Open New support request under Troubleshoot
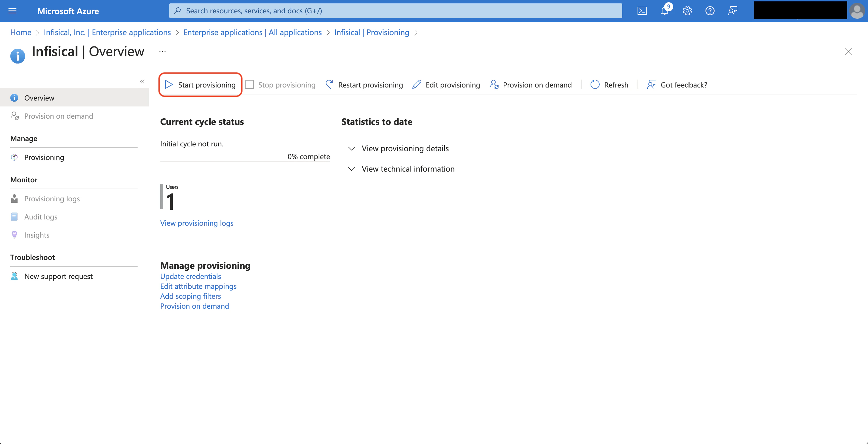This screenshot has height=444, width=868. 74,276
